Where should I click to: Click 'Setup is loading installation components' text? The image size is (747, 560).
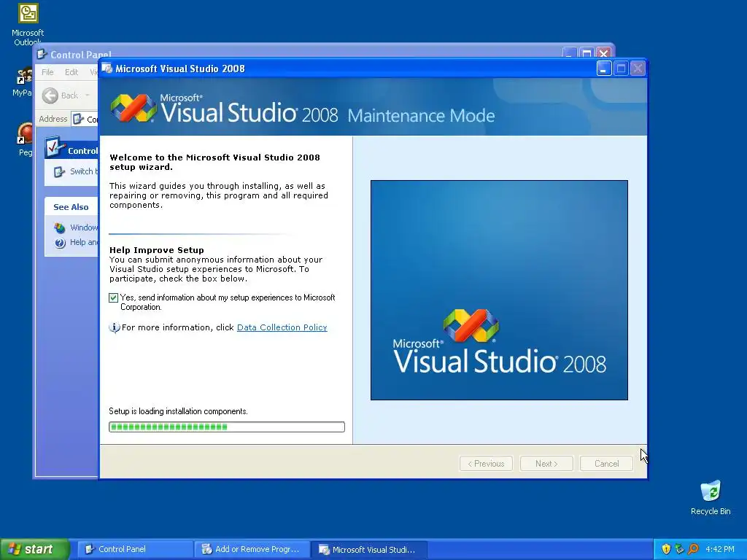178,411
